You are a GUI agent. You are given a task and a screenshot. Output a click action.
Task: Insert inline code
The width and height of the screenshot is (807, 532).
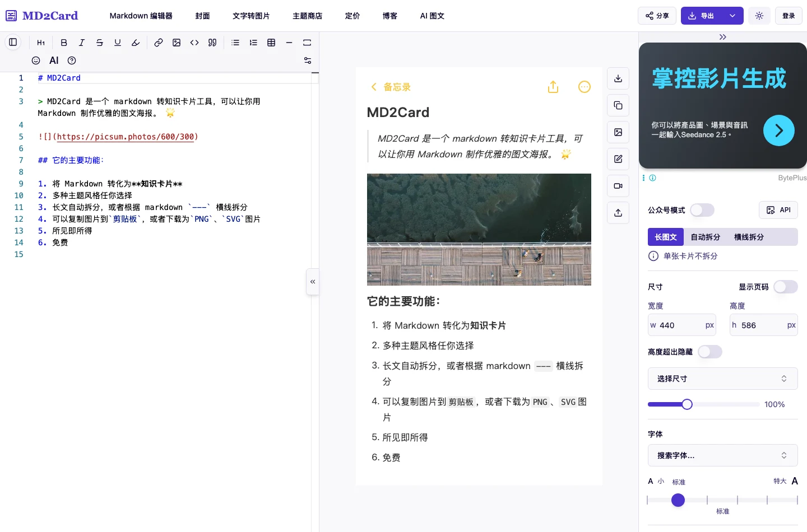point(194,43)
